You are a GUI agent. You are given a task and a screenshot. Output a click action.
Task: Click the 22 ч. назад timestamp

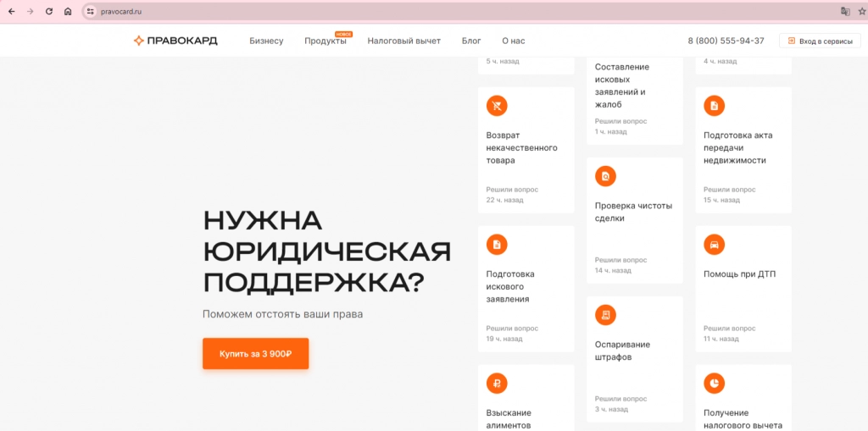pyautogui.click(x=505, y=200)
